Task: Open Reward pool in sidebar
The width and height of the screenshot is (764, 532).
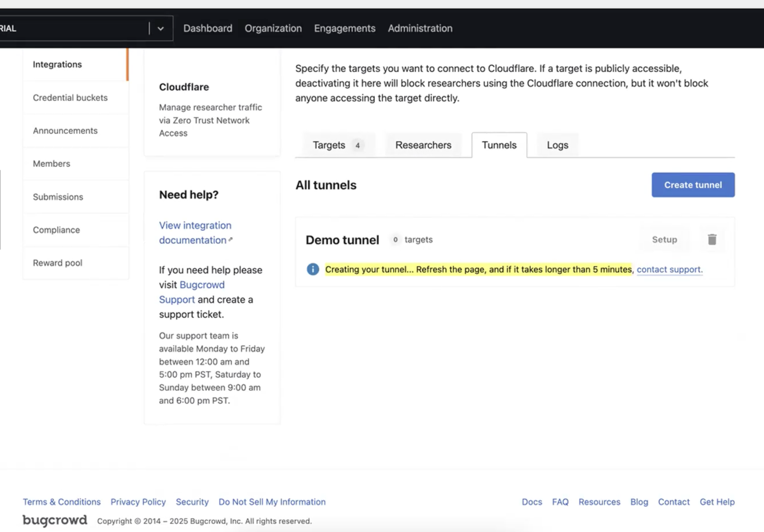Action: tap(76, 263)
